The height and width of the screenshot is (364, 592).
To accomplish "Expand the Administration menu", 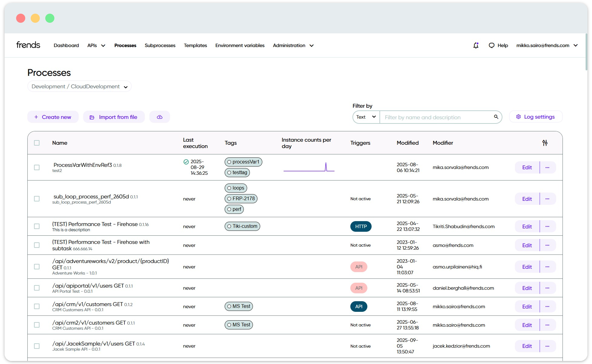I will point(293,45).
